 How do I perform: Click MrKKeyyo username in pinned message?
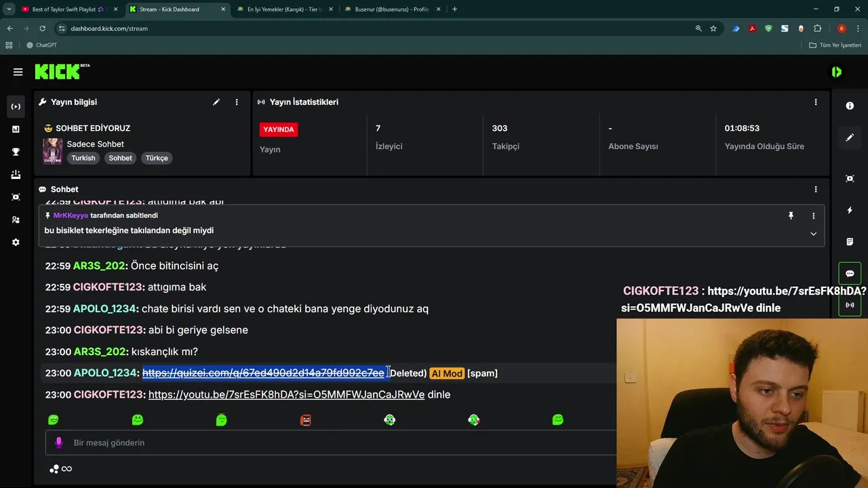(x=71, y=216)
